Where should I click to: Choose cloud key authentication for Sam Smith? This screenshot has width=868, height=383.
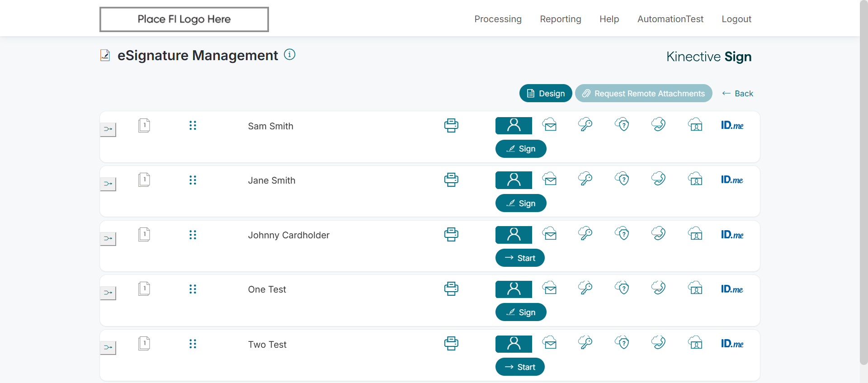(x=585, y=124)
